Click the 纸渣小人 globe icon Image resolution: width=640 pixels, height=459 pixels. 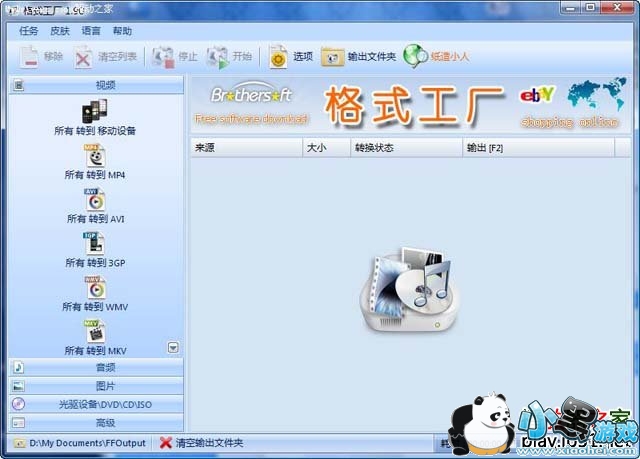click(415, 56)
